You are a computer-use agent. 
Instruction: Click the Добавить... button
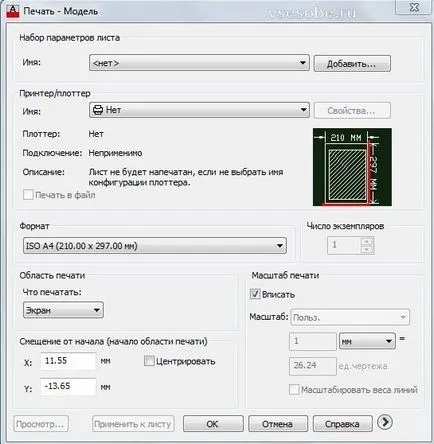(352, 63)
